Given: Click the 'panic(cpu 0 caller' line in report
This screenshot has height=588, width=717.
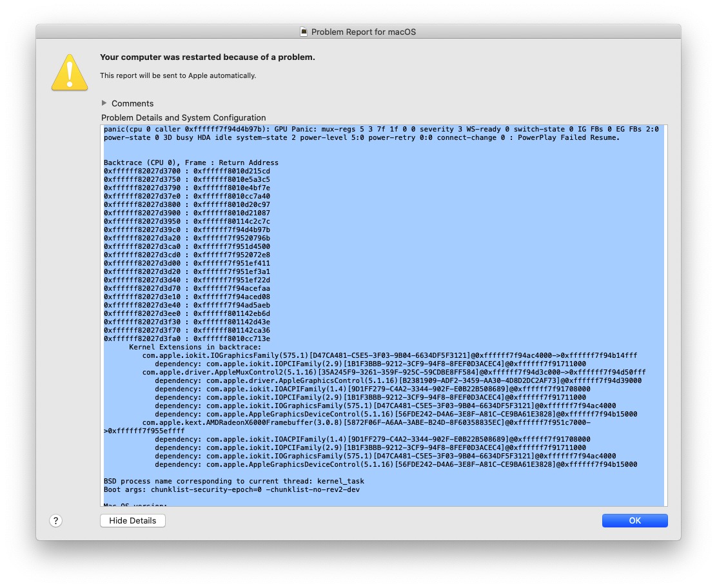Looking at the screenshot, I should tap(381, 130).
